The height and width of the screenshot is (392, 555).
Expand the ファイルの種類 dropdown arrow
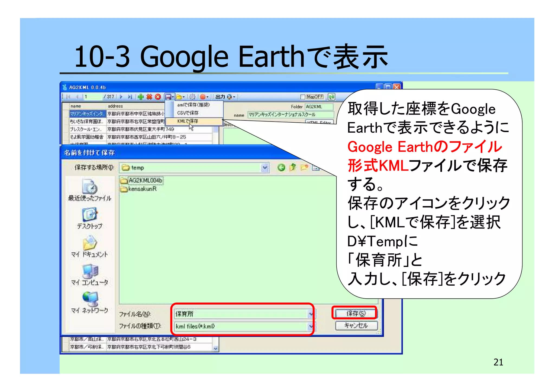coord(311,326)
